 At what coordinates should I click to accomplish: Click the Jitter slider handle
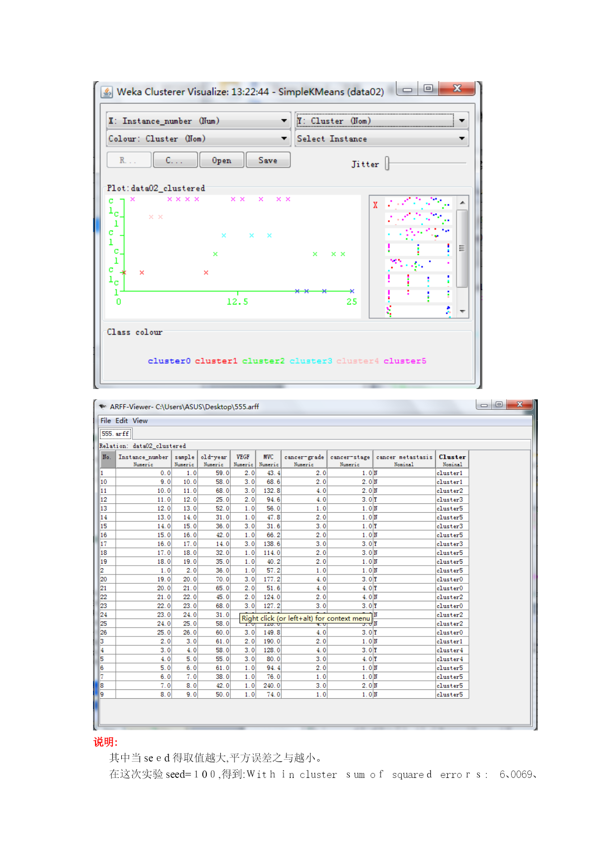(x=387, y=163)
